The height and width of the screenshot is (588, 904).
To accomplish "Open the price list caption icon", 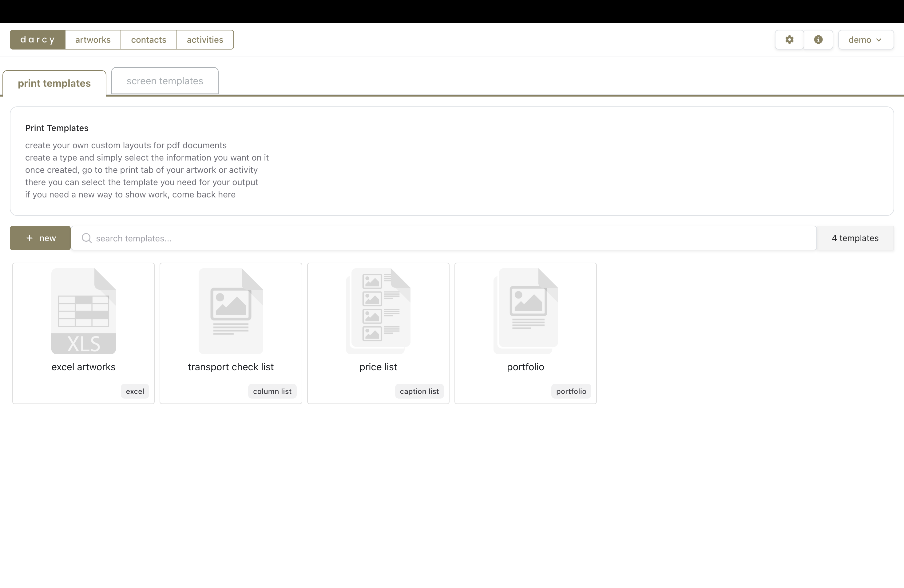I will tap(378, 311).
